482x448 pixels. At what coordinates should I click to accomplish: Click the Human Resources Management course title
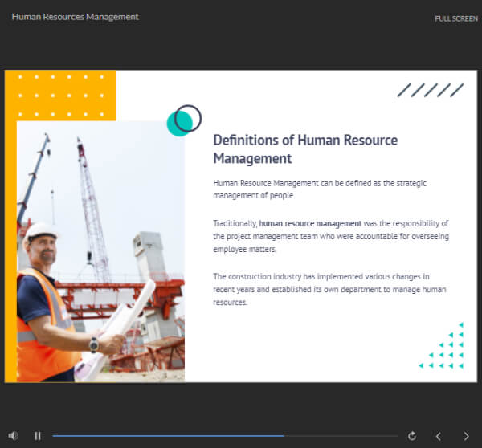(75, 17)
